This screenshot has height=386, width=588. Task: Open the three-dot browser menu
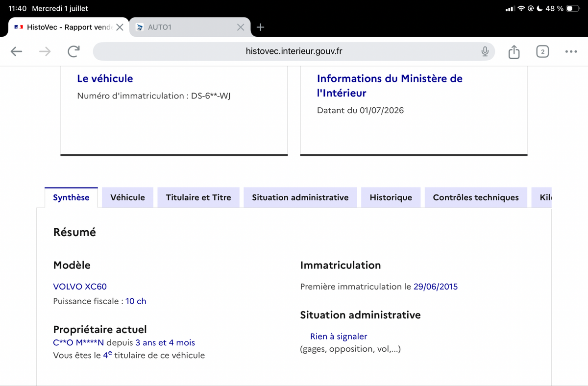coord(571,51)
